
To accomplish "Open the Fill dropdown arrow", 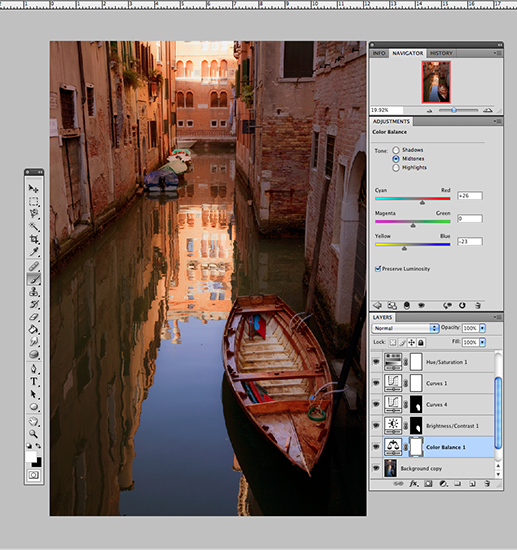I will point(483,342).
